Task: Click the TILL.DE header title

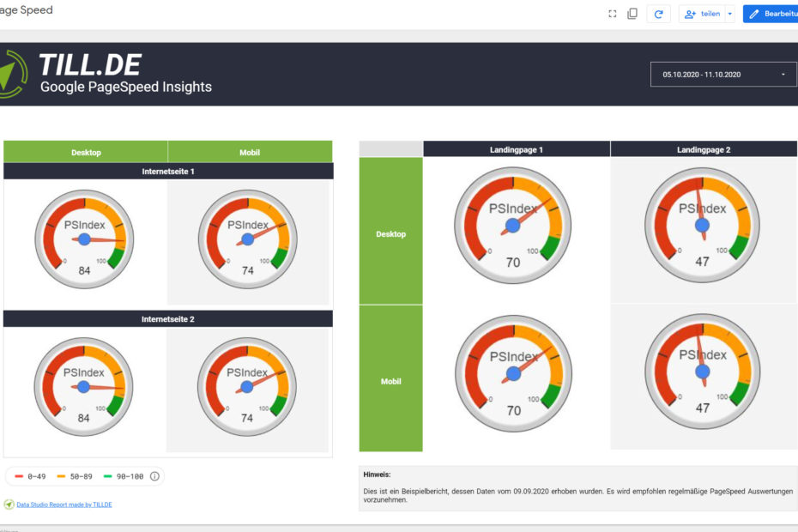Action: click(x=90, y=64)
